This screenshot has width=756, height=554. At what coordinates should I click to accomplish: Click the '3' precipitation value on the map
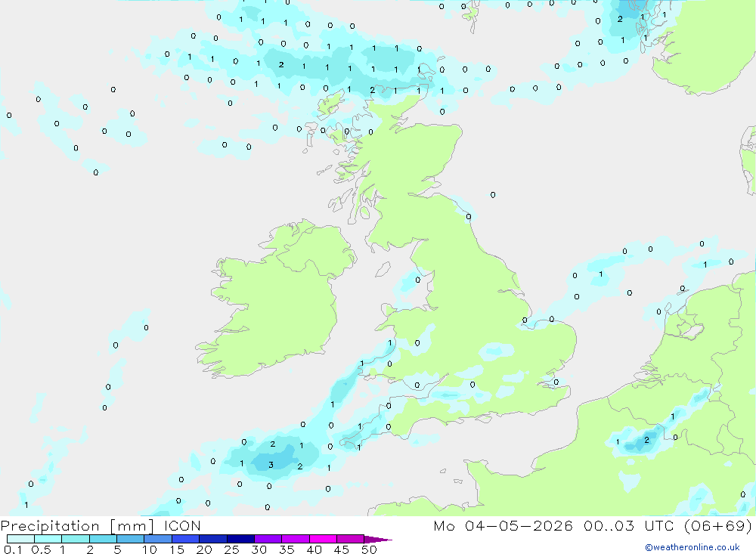pos(271,465)
